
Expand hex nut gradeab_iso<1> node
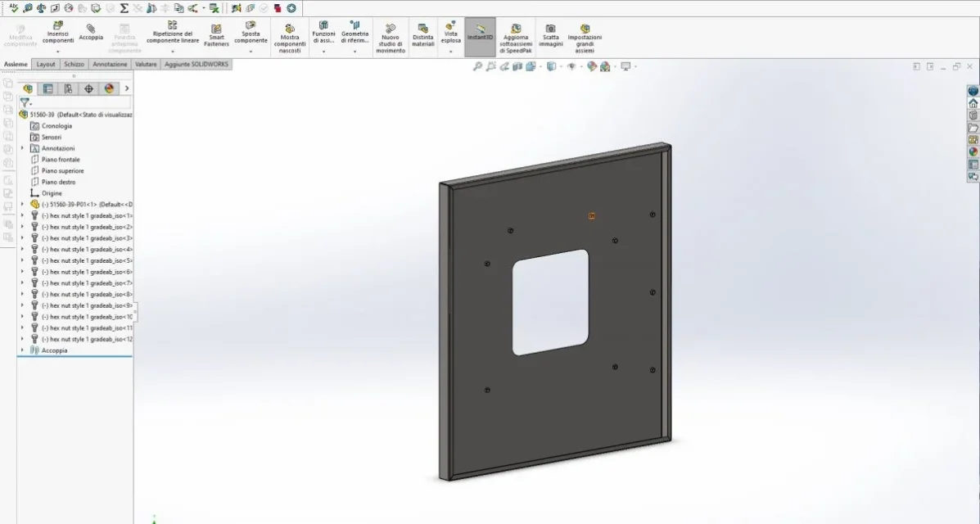(22, 215)
